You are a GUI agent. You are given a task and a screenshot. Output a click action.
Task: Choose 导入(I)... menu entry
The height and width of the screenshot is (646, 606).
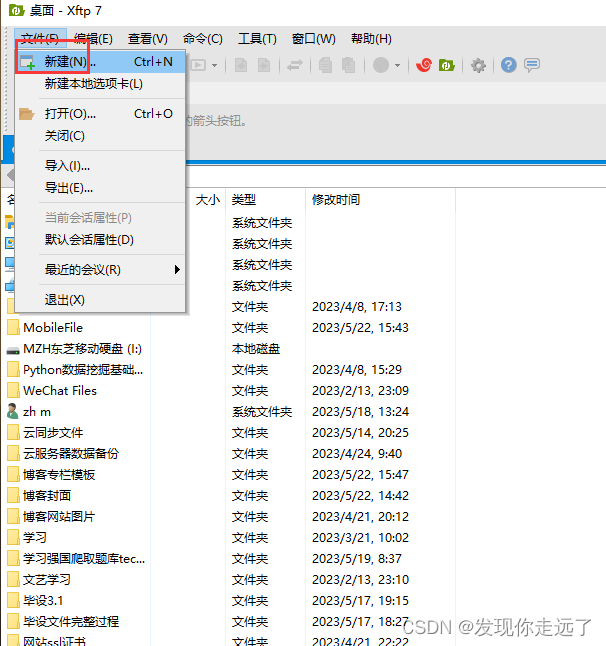click(x=100, y=166)
